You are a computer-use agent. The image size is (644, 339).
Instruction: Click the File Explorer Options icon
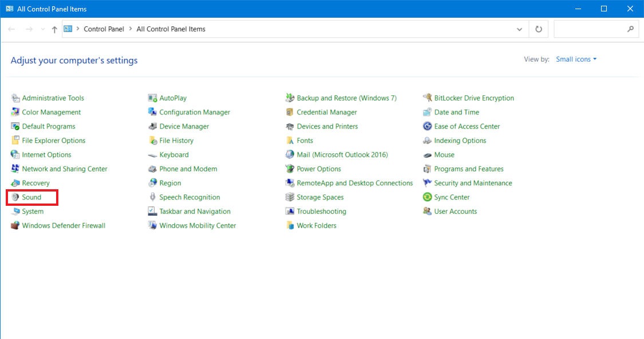(15, 141)
